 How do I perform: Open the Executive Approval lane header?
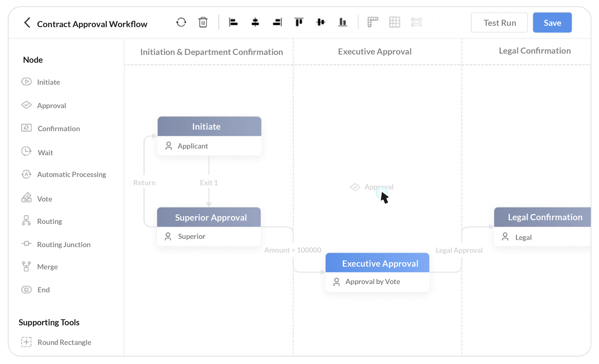point(374,51)
